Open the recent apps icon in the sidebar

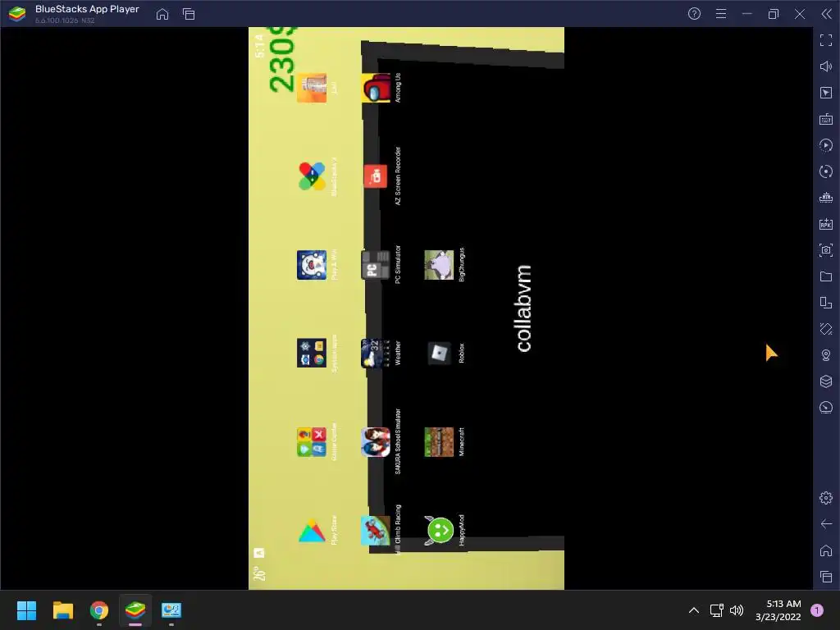click(x=825, y=577)
